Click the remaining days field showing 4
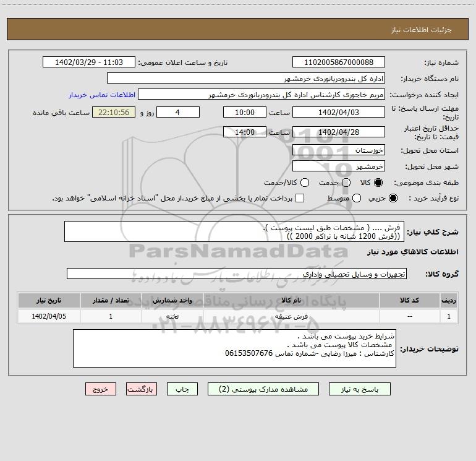Screen dimensions: 476x461 [178, 112]
